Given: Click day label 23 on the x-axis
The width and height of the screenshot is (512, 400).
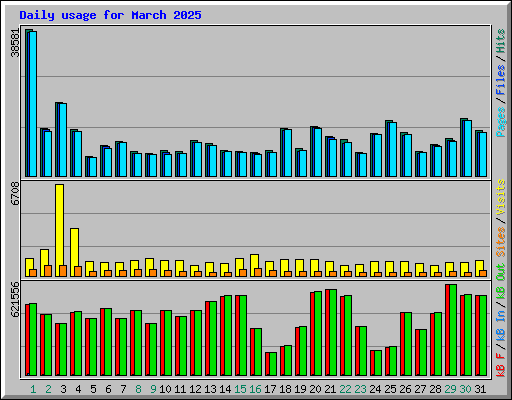Looking at the screenshot, I should tap(360, 389).
